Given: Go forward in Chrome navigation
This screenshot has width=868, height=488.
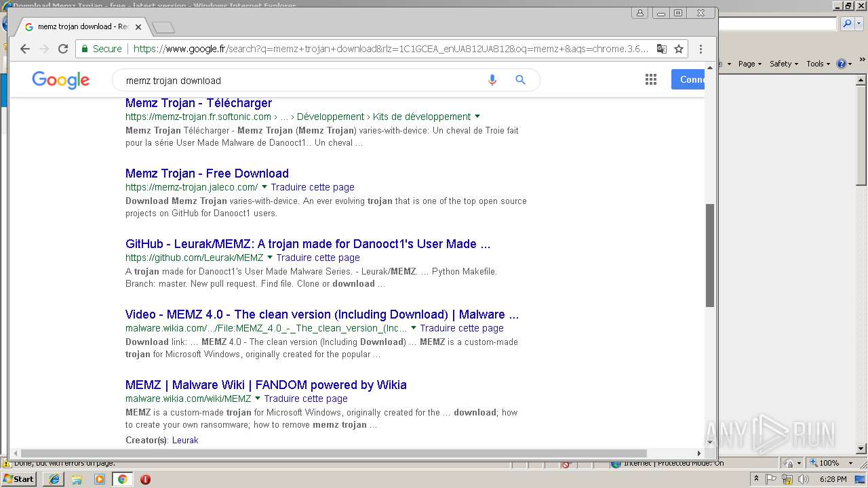Looking at the screenshot, I should 44,49.
